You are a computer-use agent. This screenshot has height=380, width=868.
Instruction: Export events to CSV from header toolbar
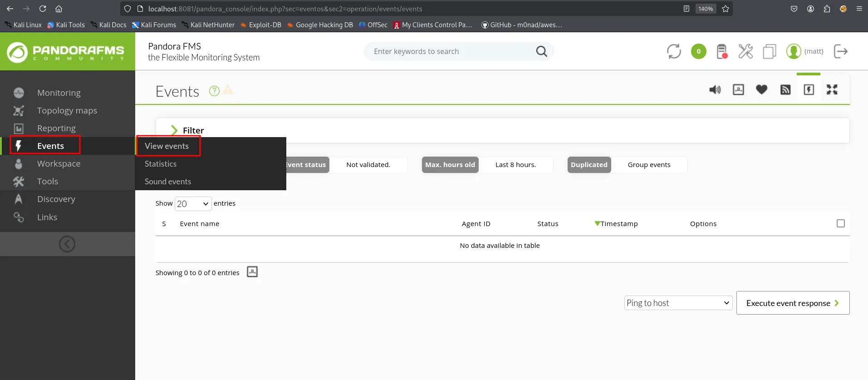[x=738, y=89]
